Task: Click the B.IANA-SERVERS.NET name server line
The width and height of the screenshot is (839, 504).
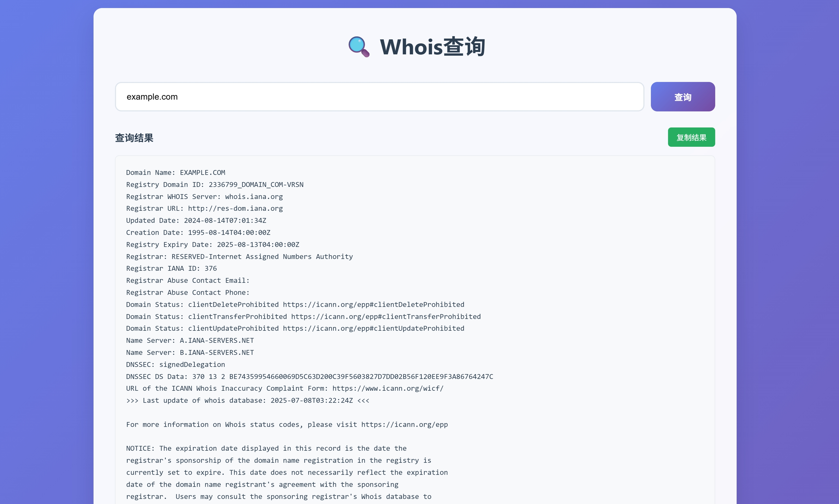Action: point(190,352)
